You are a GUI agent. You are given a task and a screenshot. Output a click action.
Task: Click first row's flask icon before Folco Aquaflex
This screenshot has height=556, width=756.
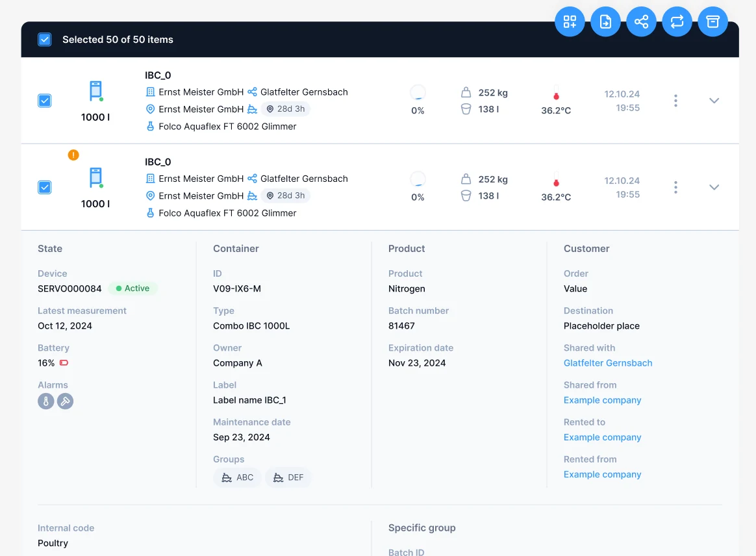click(x=151, y=127)
